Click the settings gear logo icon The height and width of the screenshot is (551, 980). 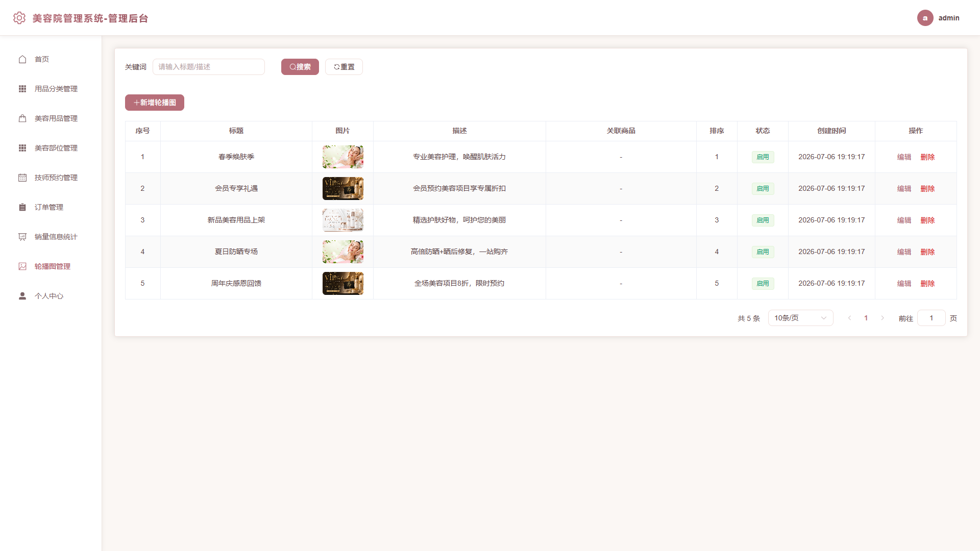coord(19,18)
